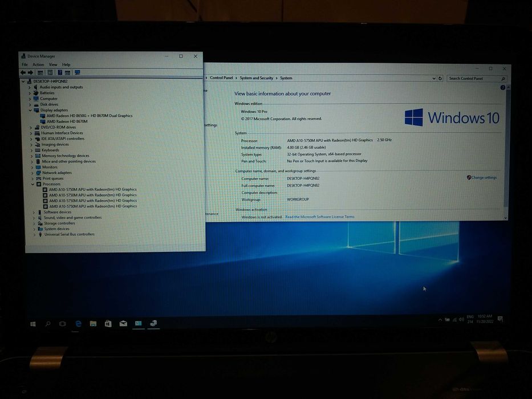Select the AMD Radeon HD 8670M adapter
532x399 pixels.
click(67, 121)
